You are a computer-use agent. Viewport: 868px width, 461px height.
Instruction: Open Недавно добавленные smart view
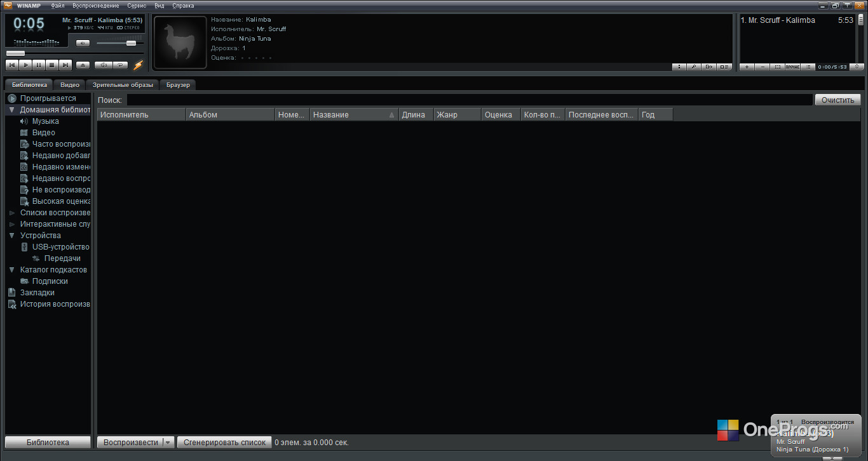coord(61,156)
